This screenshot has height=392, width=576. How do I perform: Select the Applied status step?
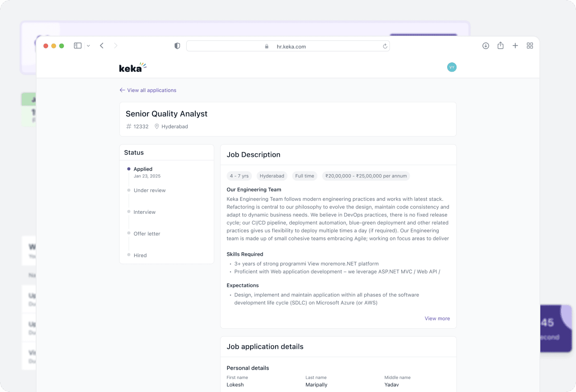point(143,169)
